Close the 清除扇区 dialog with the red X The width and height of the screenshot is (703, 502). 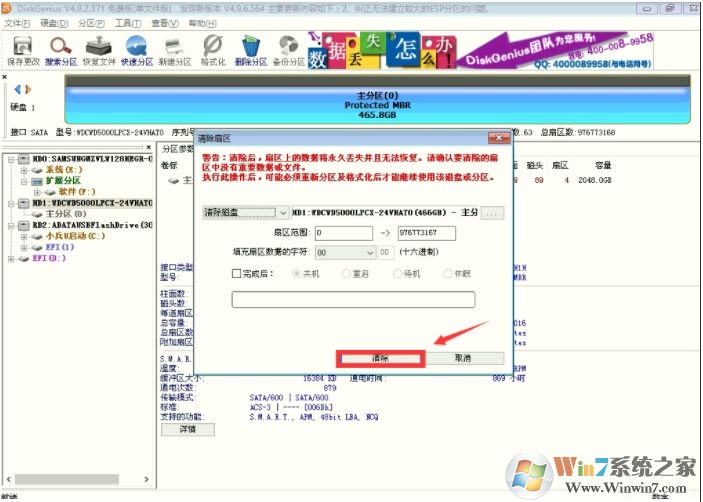click(499, 138)
